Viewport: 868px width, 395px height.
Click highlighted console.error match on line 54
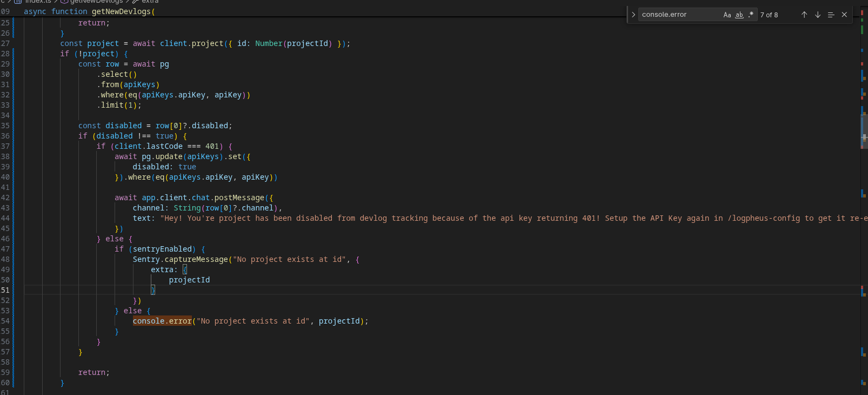(x=162, y=321)
